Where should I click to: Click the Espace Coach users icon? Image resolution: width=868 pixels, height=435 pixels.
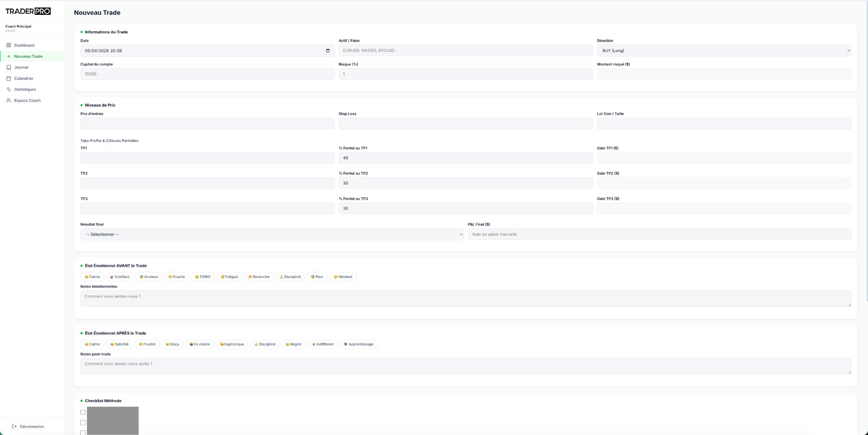[9, 100]
